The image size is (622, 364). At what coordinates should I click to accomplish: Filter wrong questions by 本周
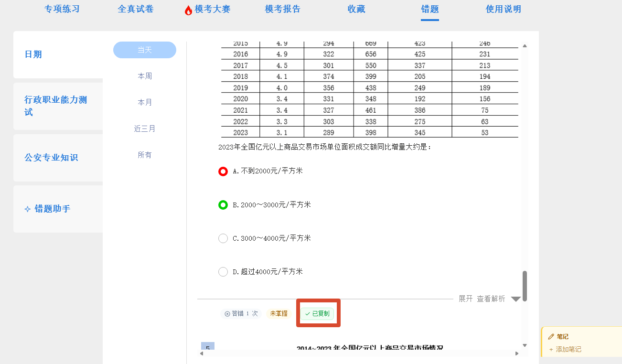coord(145,76)
